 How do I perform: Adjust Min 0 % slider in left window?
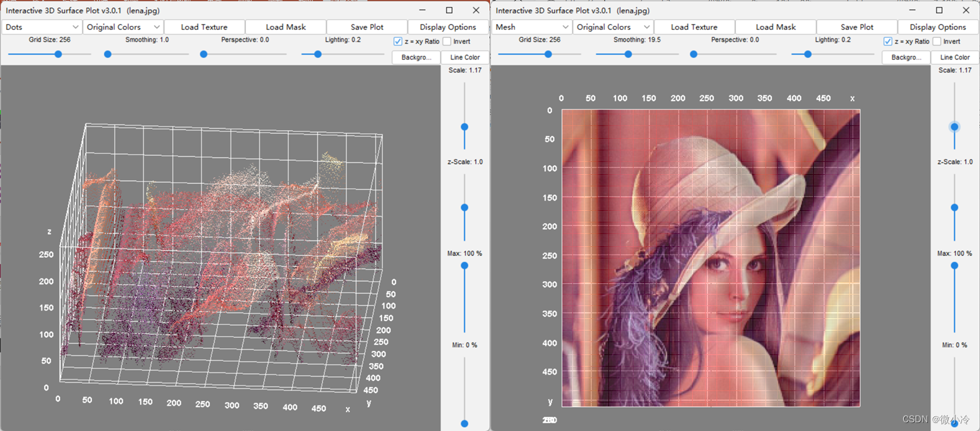pyautogui.click(x=465, y=424)
